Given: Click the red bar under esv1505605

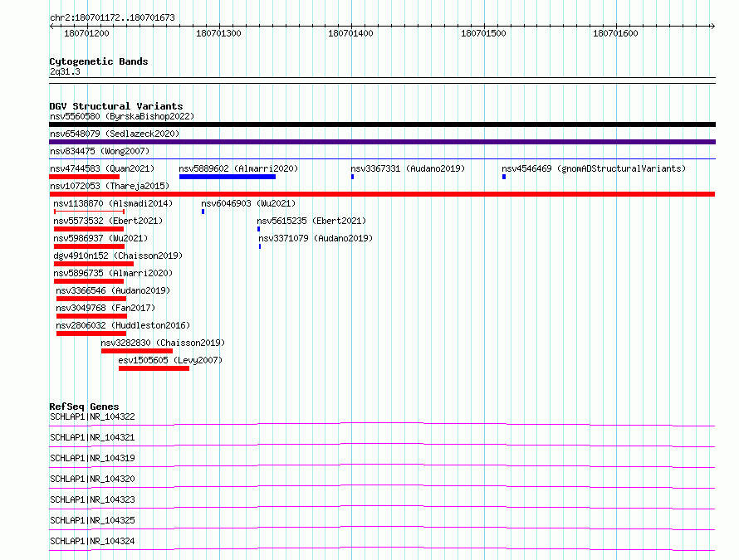Looking at the screenshot, I should pyautogui.click(x=154, y=368).
